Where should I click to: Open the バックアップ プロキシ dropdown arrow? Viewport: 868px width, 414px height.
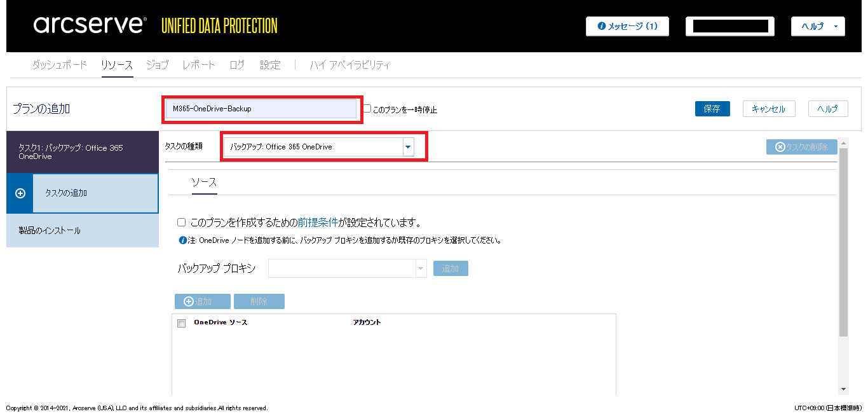pyautogui.click(x=421, y=268)
